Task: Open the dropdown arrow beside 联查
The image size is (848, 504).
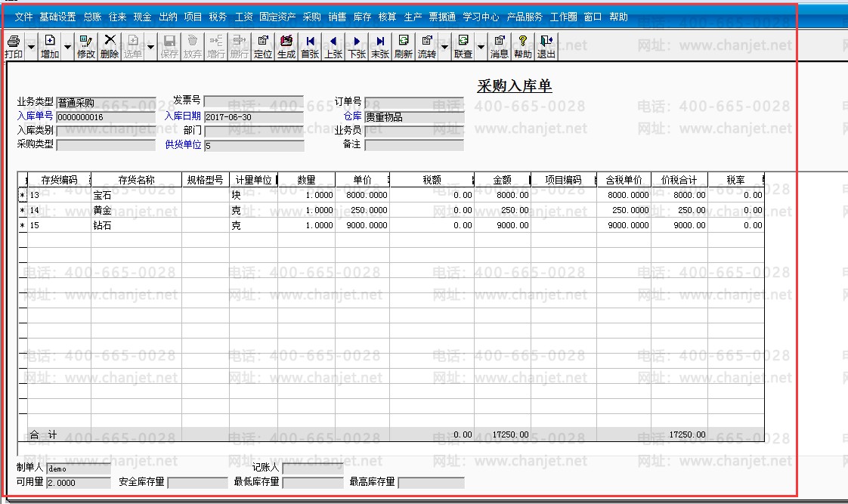Action: 481,47
